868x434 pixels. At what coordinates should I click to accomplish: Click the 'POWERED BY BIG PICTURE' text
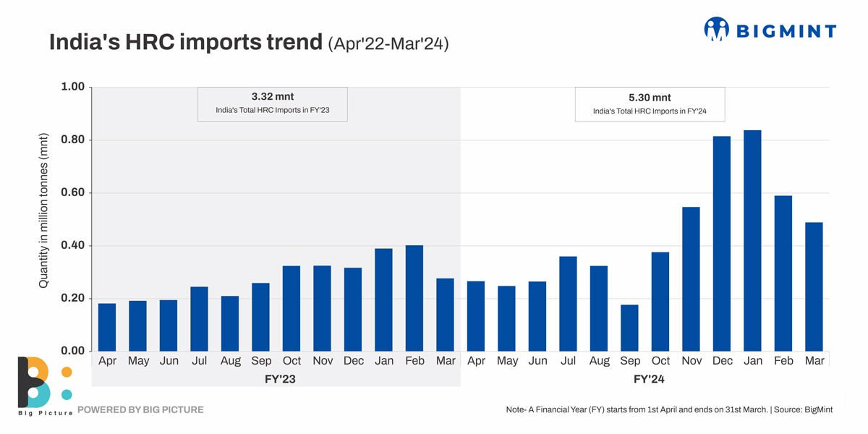pyautogui.click(x=140, y=410)
